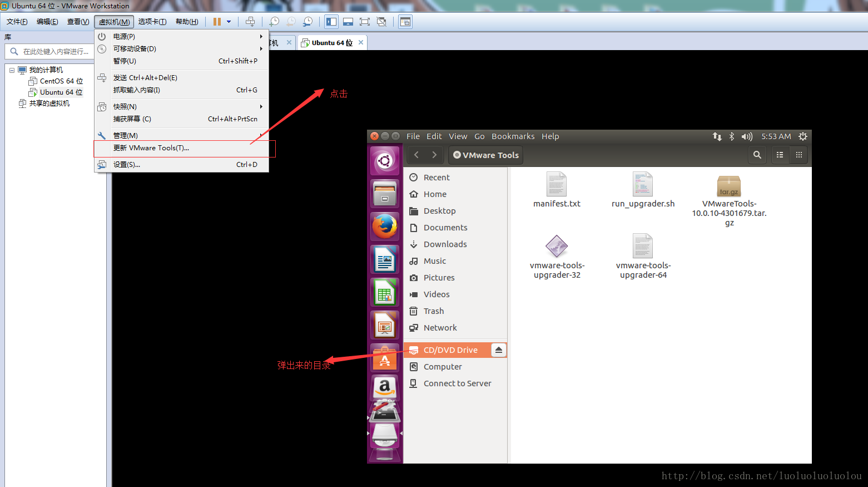Select the run_upgrader.sh file
The height and width of the screenshot is (487, 868).
point(643,189)
